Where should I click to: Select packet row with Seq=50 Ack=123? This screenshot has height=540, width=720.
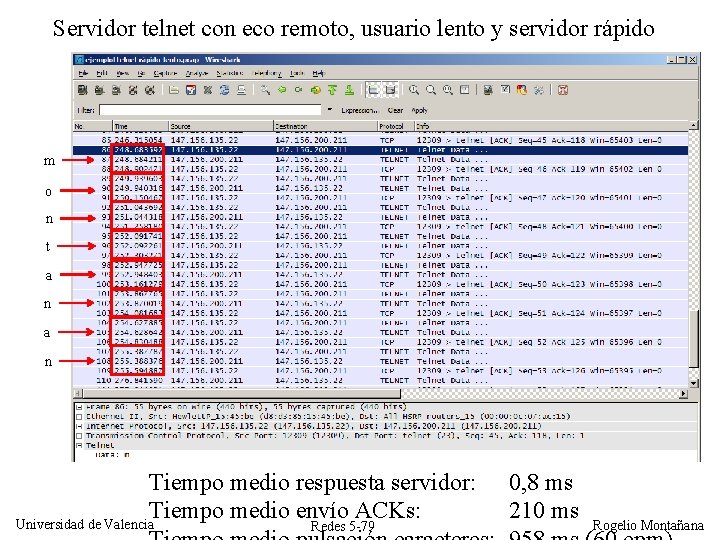click(x=381, y=284)
